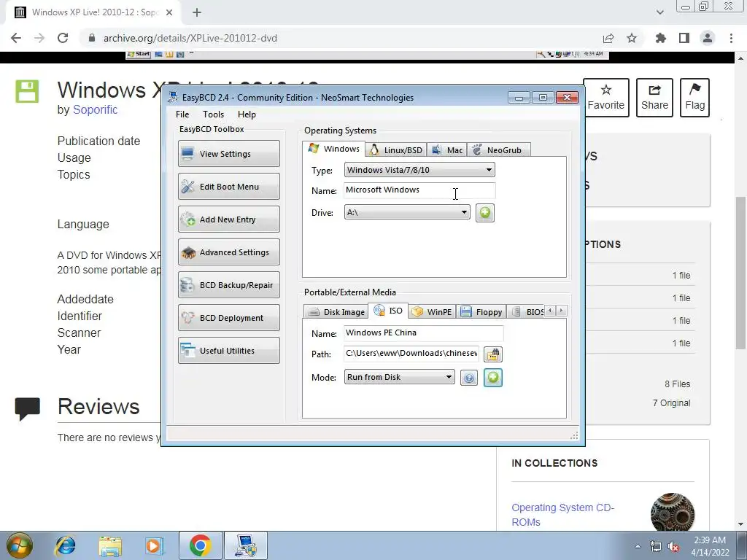Open the BCD Backup/Repair section
747x560 pixels.
click(228, 285)
